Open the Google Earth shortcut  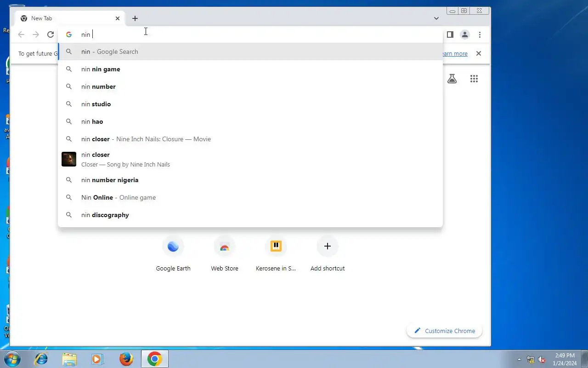(173, 254)
